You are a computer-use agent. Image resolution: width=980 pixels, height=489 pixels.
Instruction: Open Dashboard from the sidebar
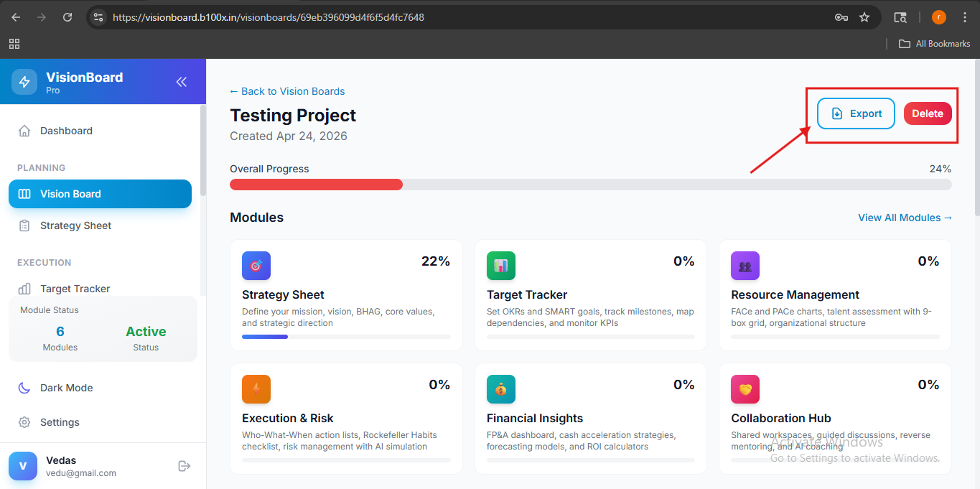pyautogui.click(x=100, y=131)
